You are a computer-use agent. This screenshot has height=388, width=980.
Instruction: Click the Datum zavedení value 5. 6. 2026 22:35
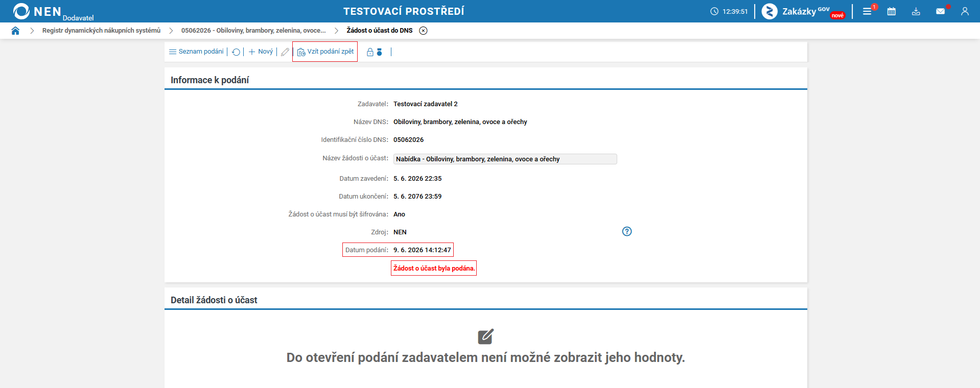point(417,179)
